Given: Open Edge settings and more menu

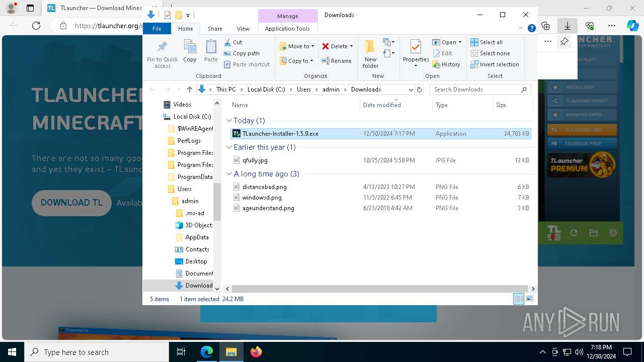Looking at the screenshot, I should (x=611, y=26).
